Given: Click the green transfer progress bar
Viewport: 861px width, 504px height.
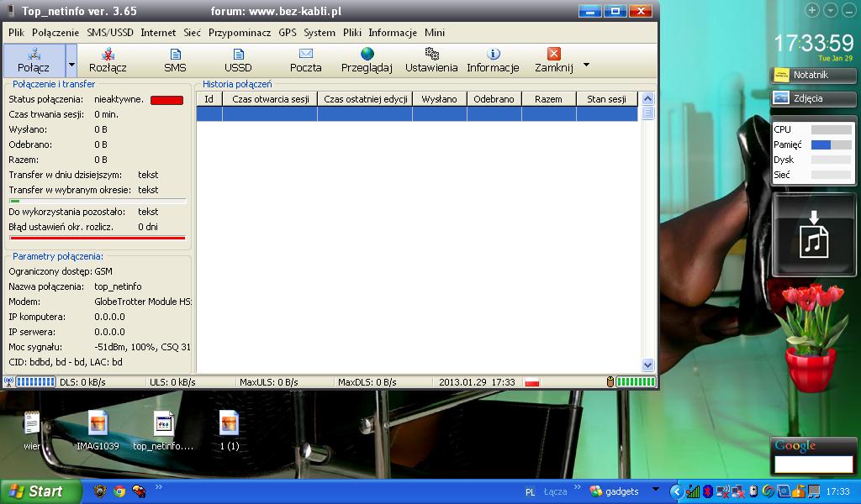Looking at the screenshot, I should point(98,202).
